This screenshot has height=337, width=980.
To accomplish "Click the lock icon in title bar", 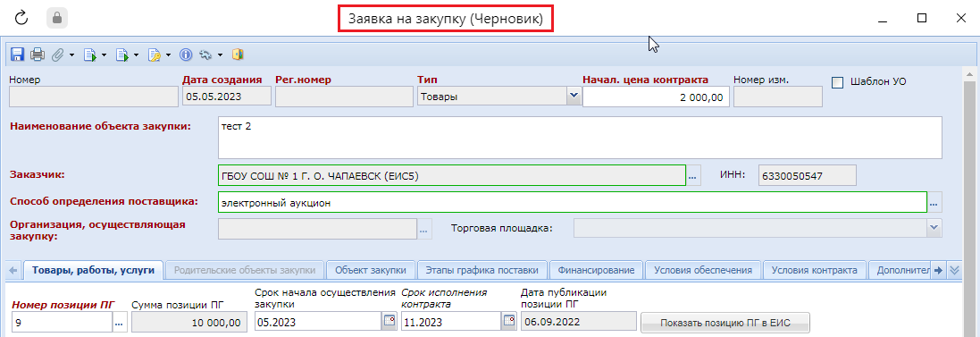I will click(x=57, y=19).
